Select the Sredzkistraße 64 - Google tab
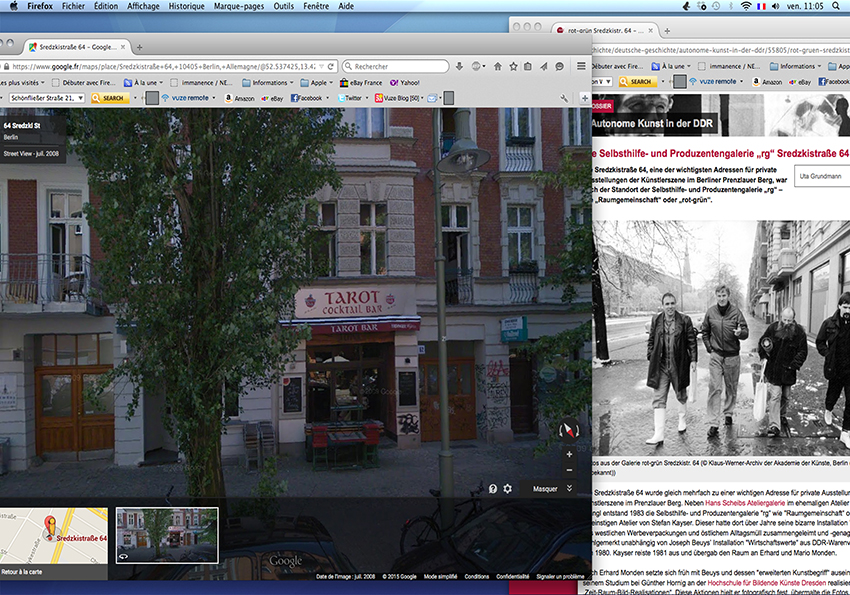Viewport: 850px width, 595px height. click(76, 47)
